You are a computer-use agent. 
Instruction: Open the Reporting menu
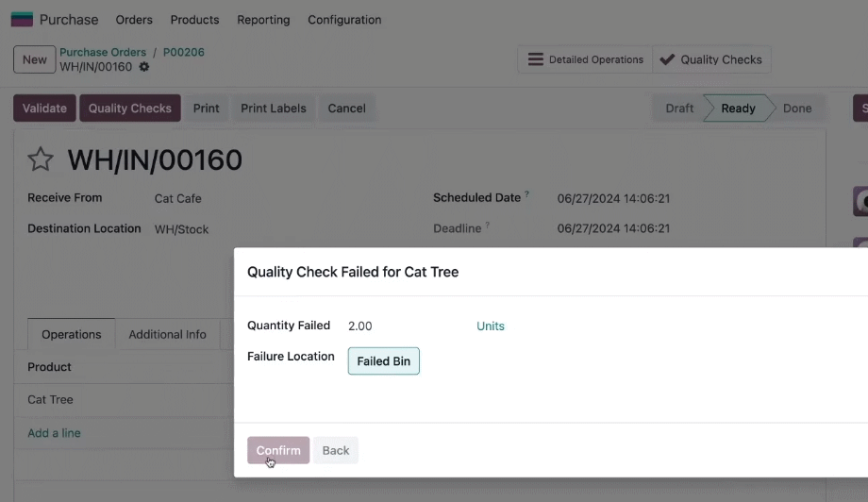(x=263, y=20)
